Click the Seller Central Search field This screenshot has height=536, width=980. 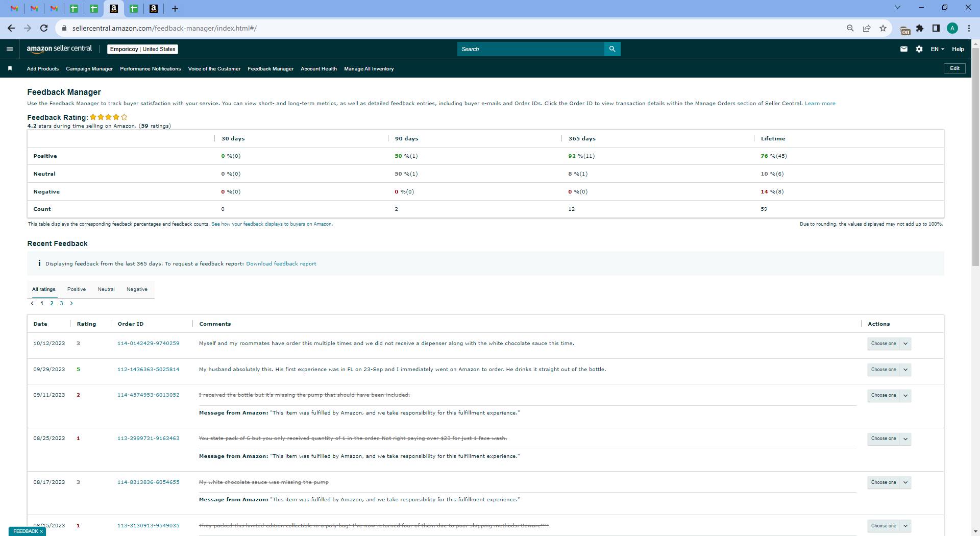coord(531,49)
